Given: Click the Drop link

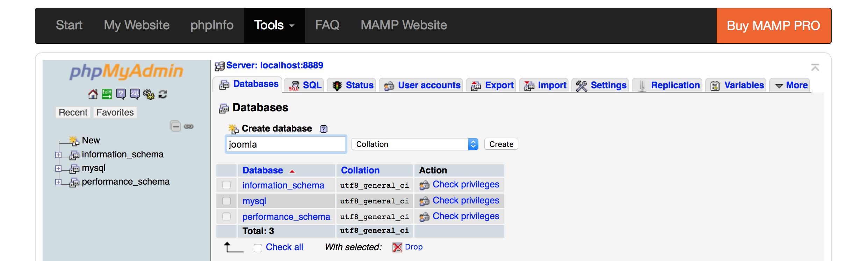Looking at the screenshot, I should pyautogui.click(x=414, y=247).
